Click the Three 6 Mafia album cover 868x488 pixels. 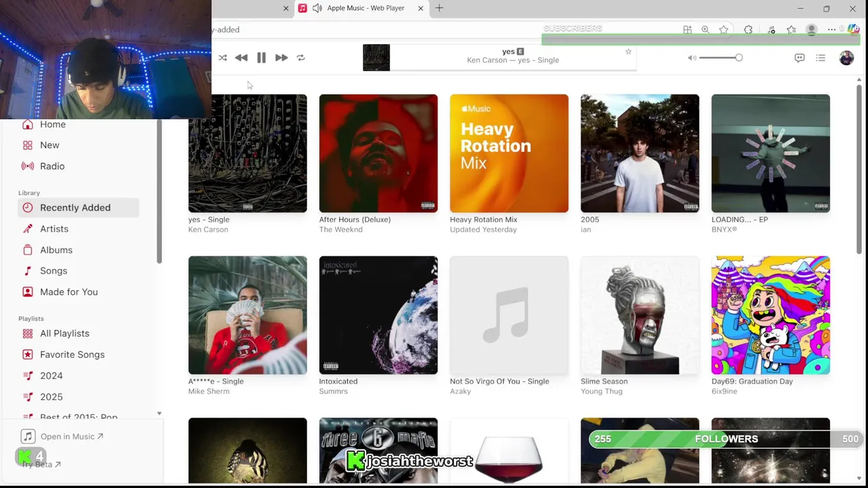point(378,451)
